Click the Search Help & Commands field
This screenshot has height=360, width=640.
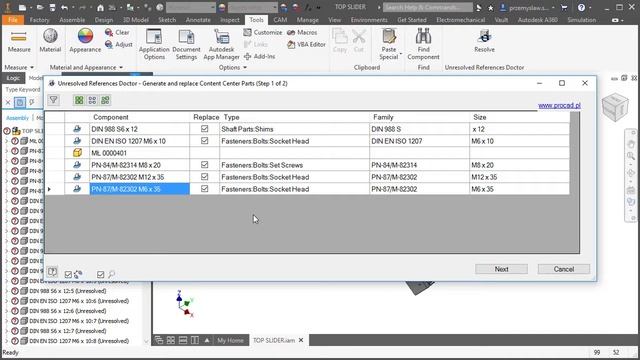click(427, 7)
